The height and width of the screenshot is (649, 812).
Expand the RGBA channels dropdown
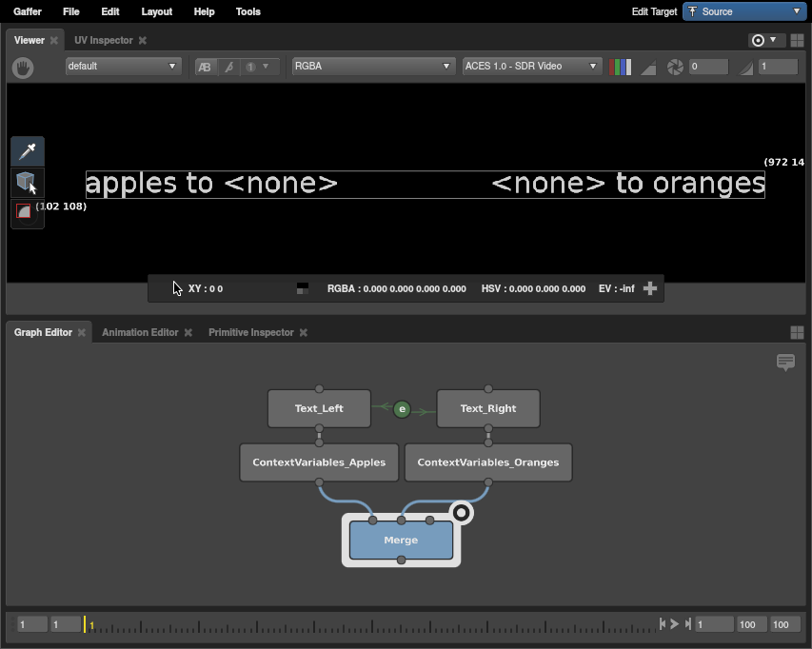373,67
